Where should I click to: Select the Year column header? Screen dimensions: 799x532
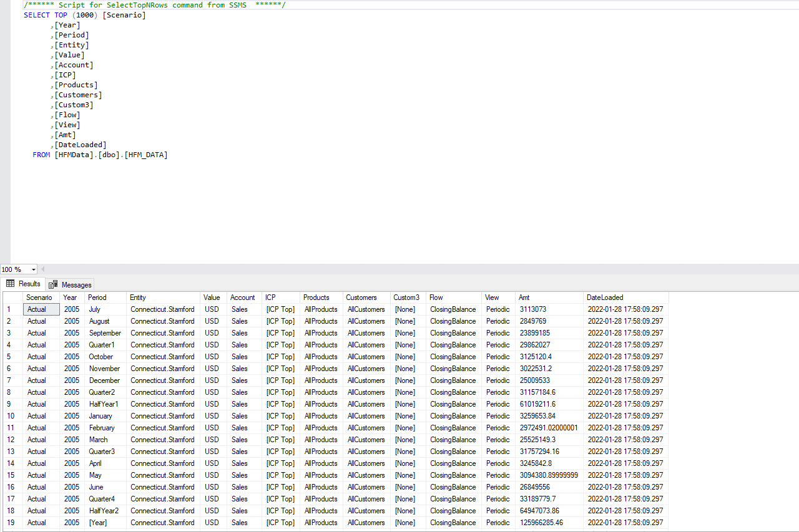tap(70, 297)
